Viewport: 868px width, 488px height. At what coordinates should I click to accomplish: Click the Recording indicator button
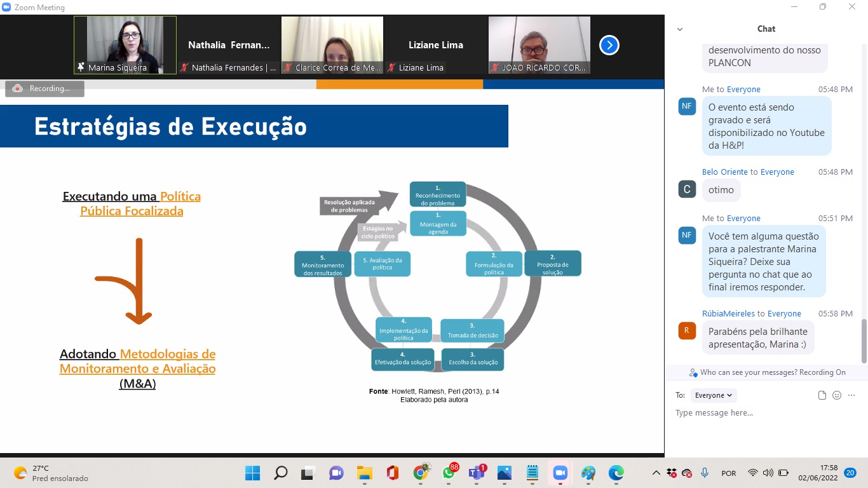coord(44,88)
